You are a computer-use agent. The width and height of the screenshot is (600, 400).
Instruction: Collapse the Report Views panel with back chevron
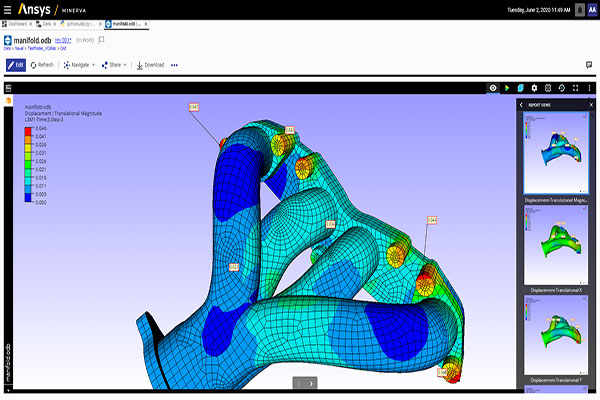pyautogui.click(x=521, y=104)
